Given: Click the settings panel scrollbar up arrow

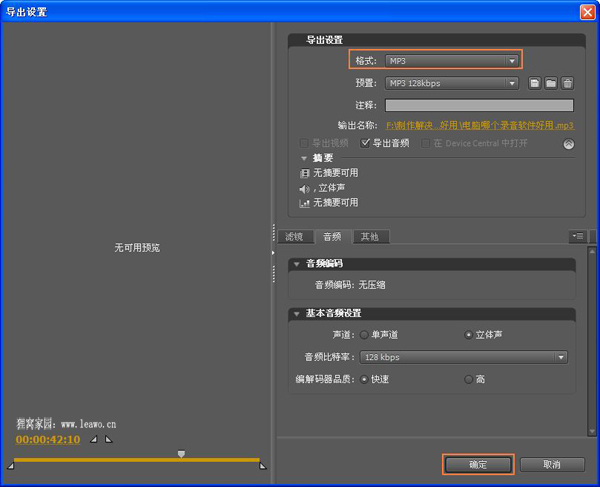Looking at the screenshot, I should [592, 251].
